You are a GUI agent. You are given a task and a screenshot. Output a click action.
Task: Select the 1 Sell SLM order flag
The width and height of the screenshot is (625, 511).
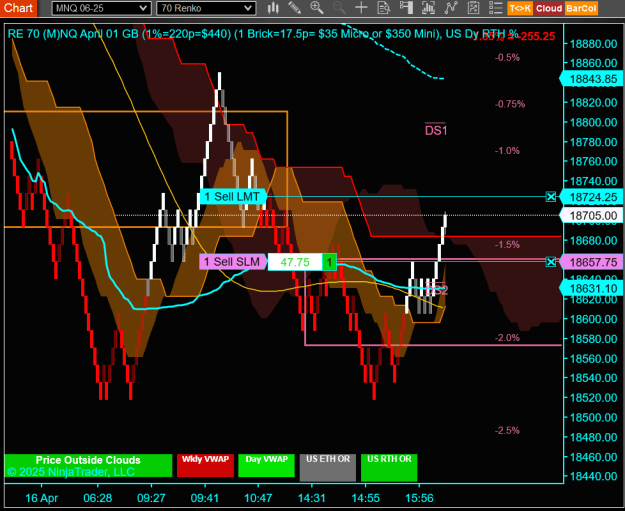click(x=233, y=262)
